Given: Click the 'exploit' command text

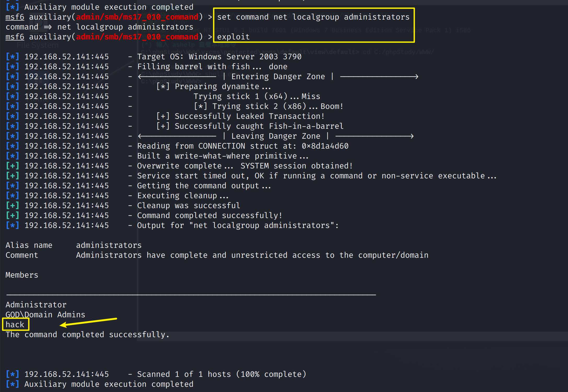Looking at the screenshot, I should coord(233,37).
